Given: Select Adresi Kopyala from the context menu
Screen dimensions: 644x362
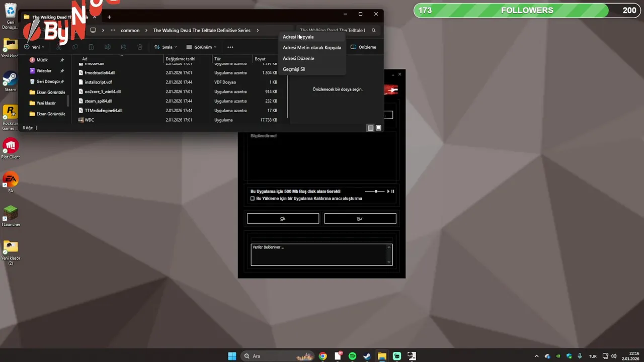Looking at the screenshot, I should coord(312,37).
